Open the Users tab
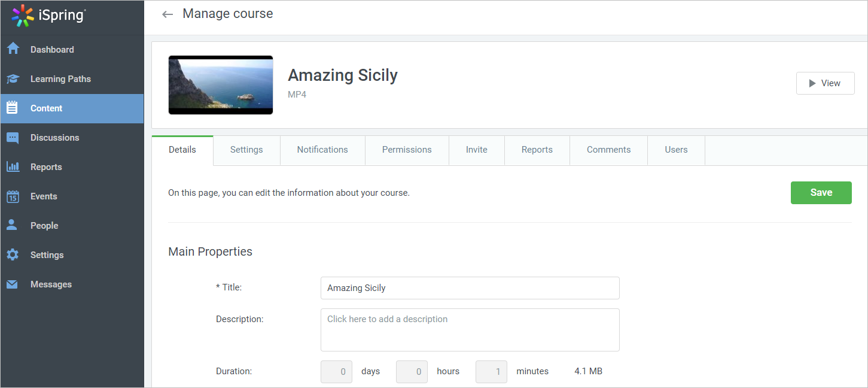Viewport: 868px width, 388px height. coord(676,150)
